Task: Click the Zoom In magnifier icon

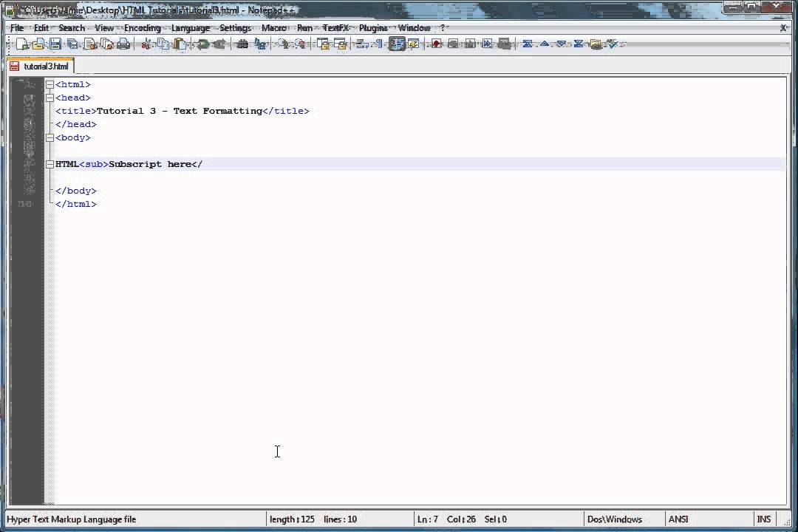Action: pos(283,44)
